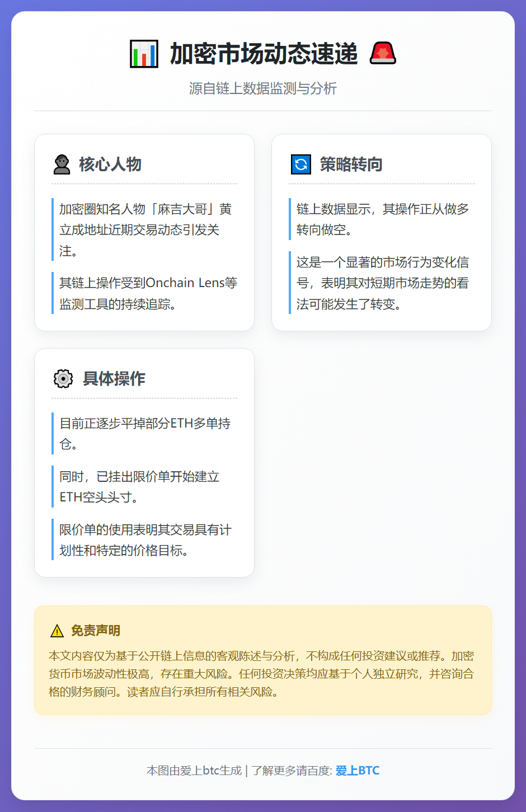Select the subtitle 源自链上数据监测与分析
Screen dimensions: 526x812
click(x=263, y=88)
